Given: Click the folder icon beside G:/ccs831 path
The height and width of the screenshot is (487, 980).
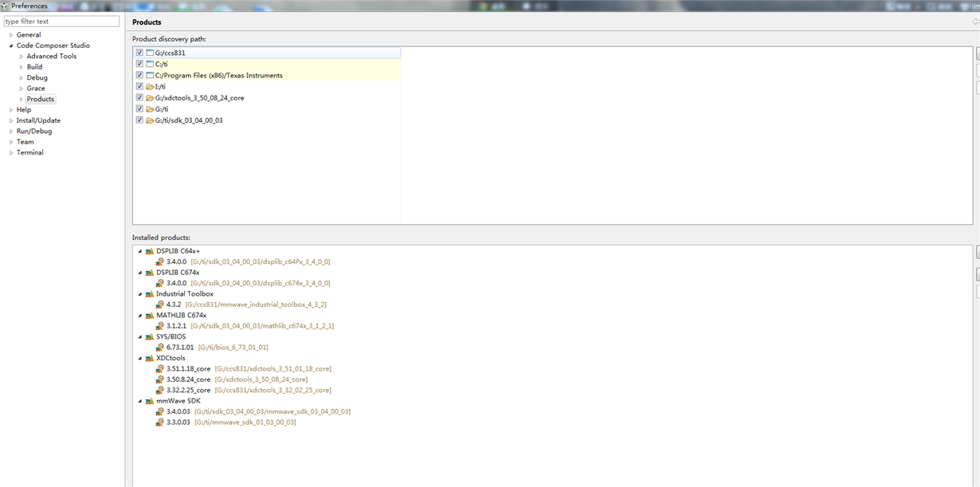Looking at the screenshot, I should [150, 53].
